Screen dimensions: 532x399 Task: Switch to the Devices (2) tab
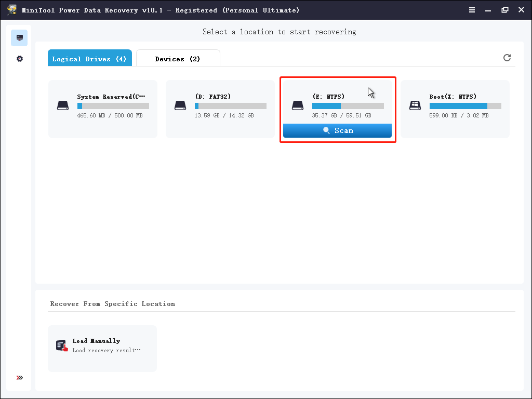click(178, 58)
